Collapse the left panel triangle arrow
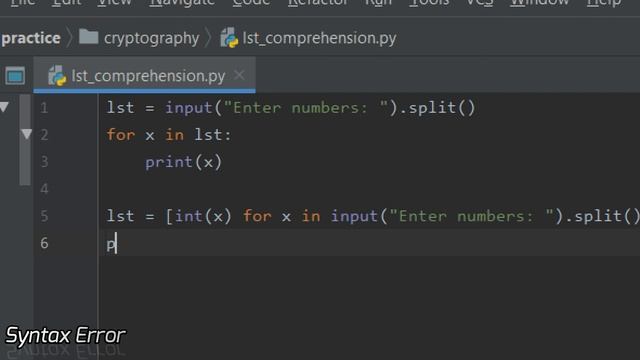640x360 pixels. coord(4,107)
